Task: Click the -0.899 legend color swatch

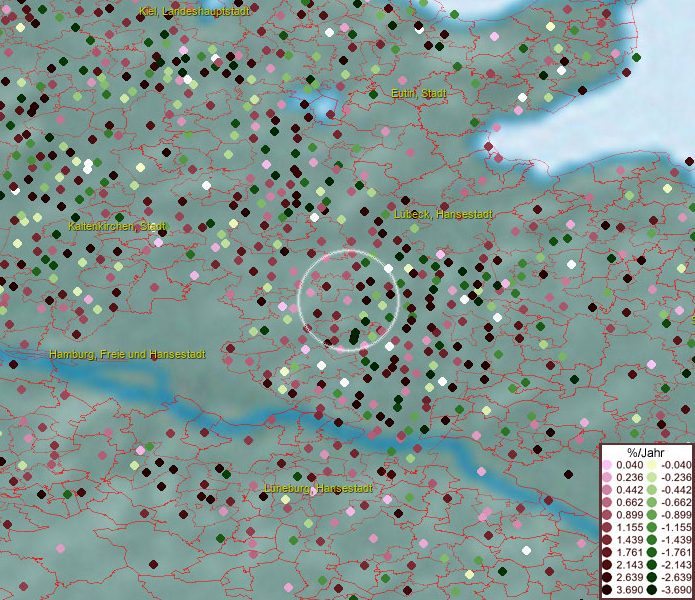Action: [652, 515]
